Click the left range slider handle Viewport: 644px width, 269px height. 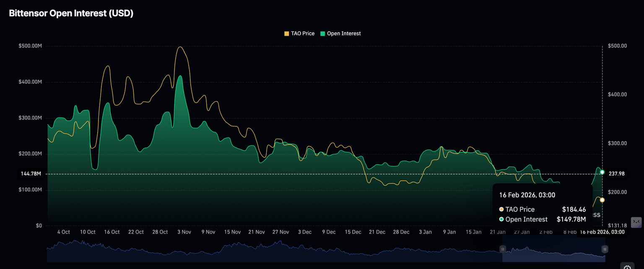coord(502,249)
